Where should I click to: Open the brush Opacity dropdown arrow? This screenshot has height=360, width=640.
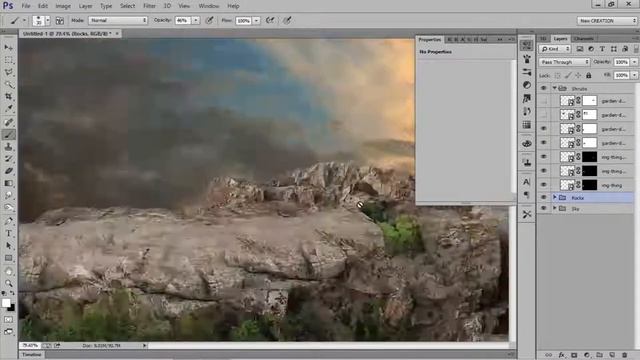coord(196,20)
